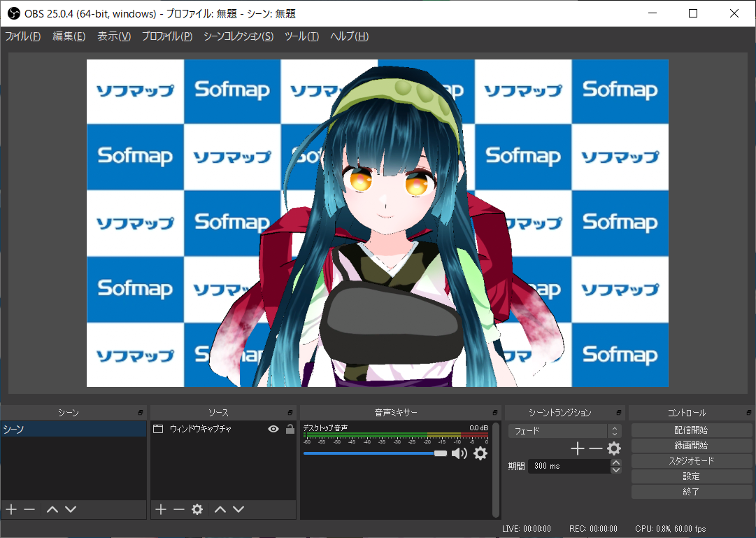The height and width of the screenshot is (538, 756).
Task: Open source properties with the gear icon
Action: click(x=197, y=509)
